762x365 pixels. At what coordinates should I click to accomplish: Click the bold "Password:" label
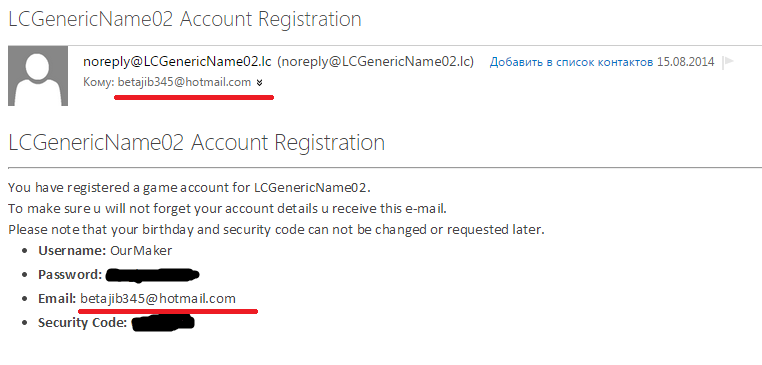coord(70,275)
